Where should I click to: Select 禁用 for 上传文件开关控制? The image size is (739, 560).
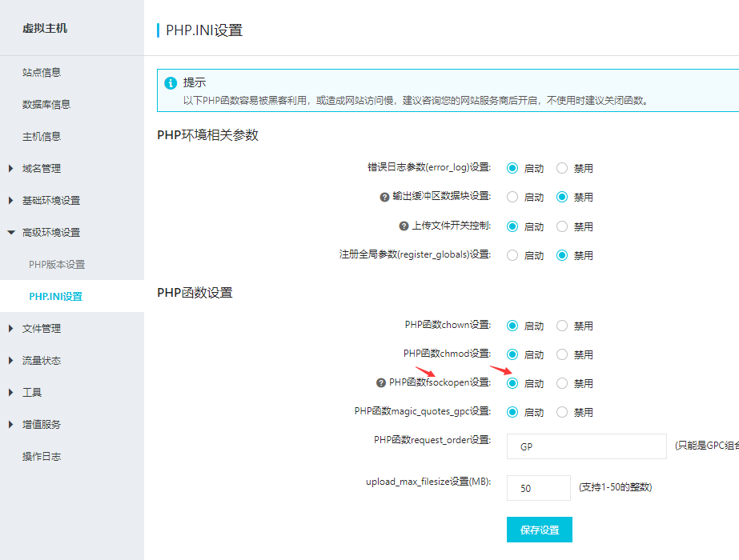562,226
